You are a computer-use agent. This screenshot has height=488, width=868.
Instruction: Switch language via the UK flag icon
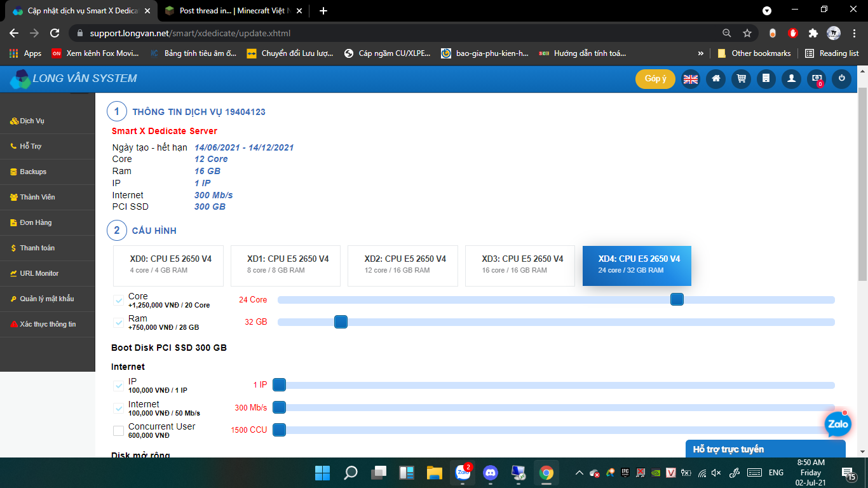690,79
